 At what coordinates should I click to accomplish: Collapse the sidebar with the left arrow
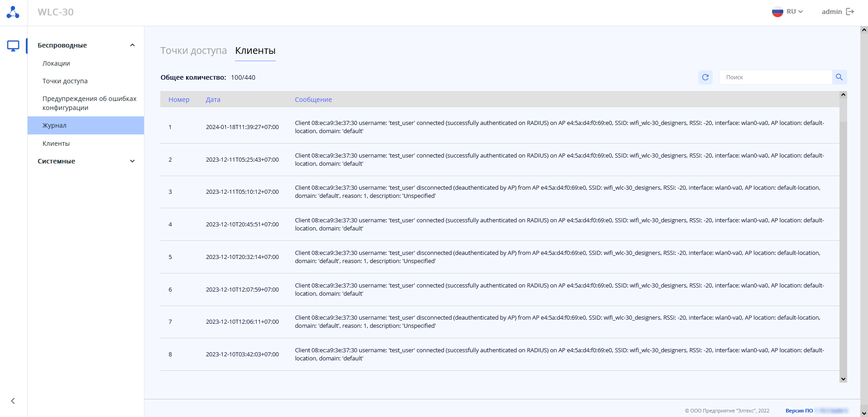13,401
